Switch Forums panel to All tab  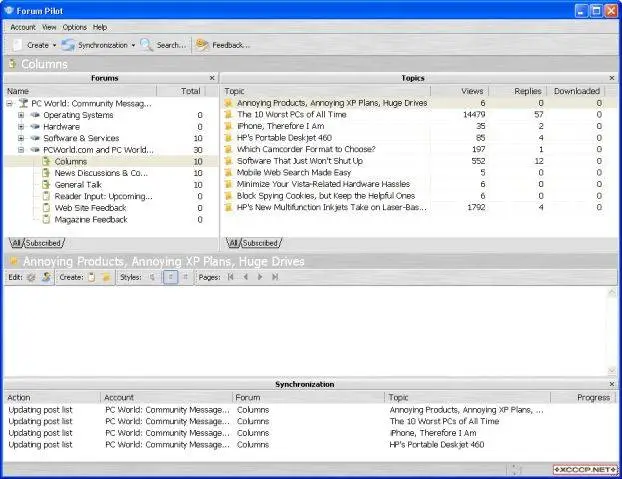click(16, 243)
